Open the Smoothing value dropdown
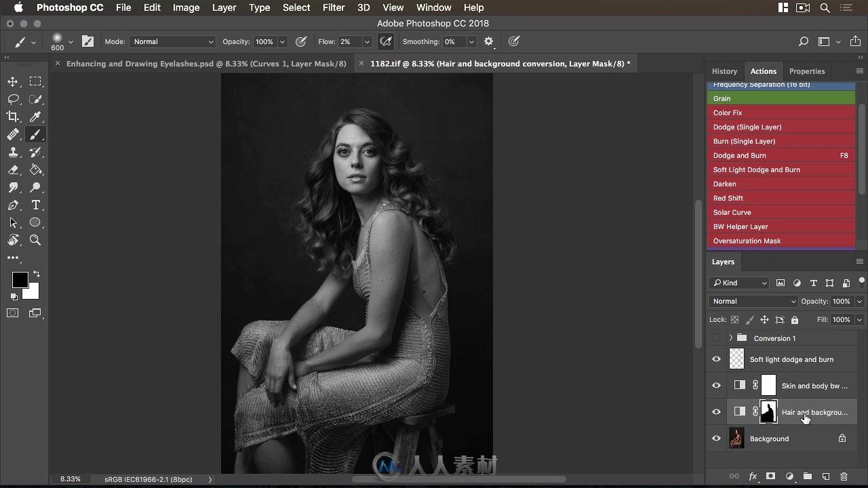This screenshot has width=868, height=488. 471,41
